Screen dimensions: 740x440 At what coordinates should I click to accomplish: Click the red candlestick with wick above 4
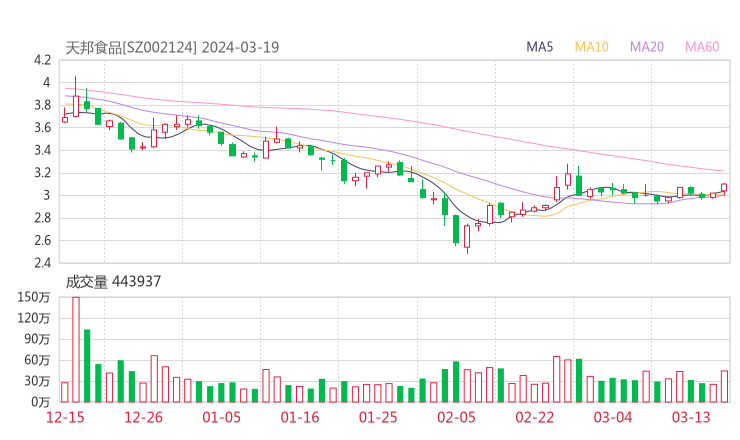76,97
